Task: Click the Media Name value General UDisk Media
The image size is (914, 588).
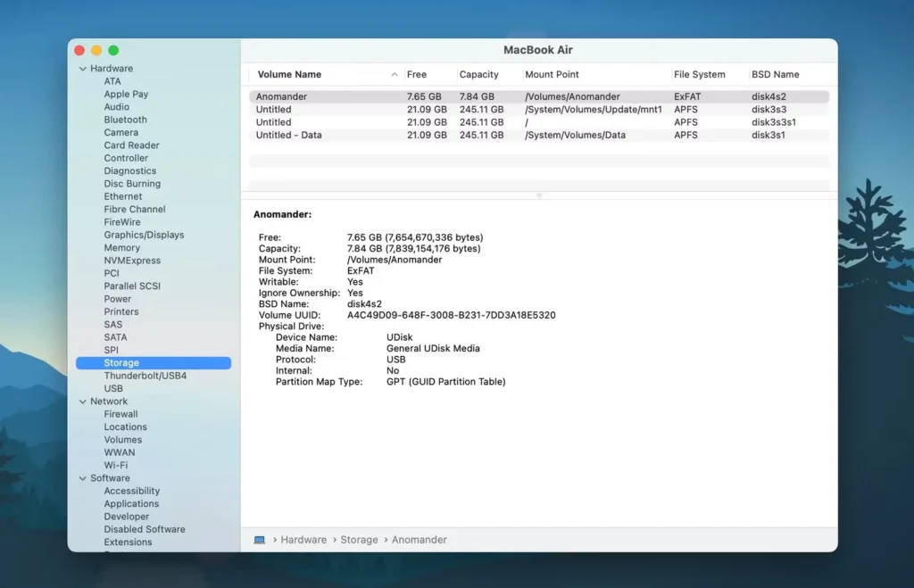Action: [433, 349]
